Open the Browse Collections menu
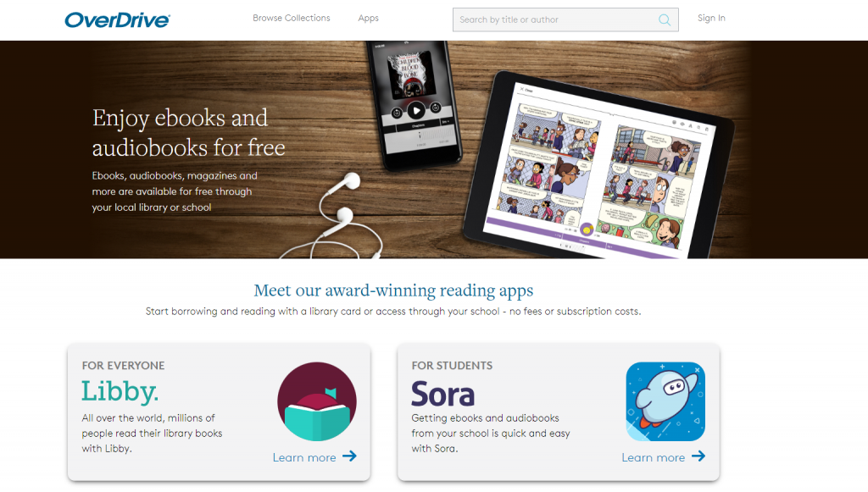 pyautogui.click(x=292, y=19)
